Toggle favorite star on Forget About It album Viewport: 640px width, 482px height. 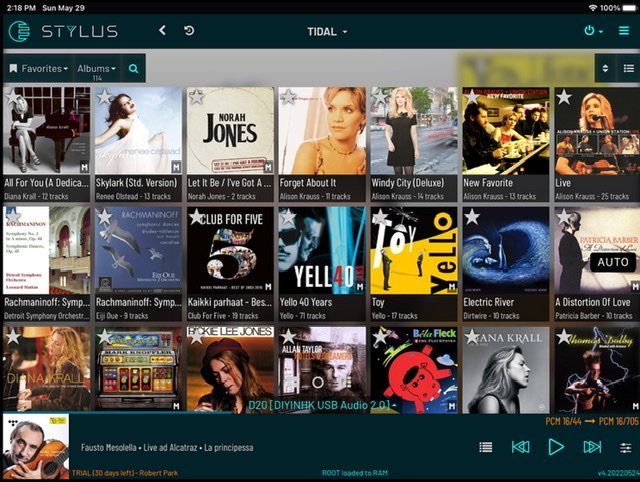pyautogui.click(x=289, y=97)
